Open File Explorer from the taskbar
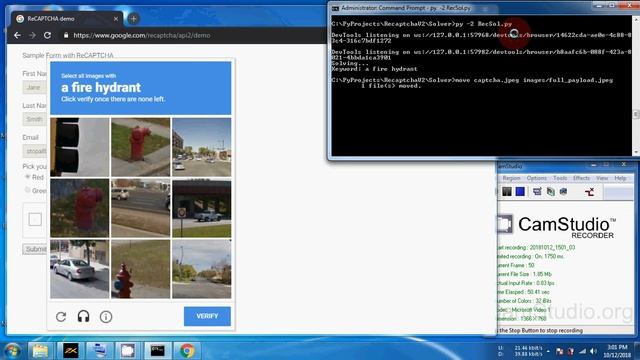Screen dimensions: 640x360 (40, 351)
